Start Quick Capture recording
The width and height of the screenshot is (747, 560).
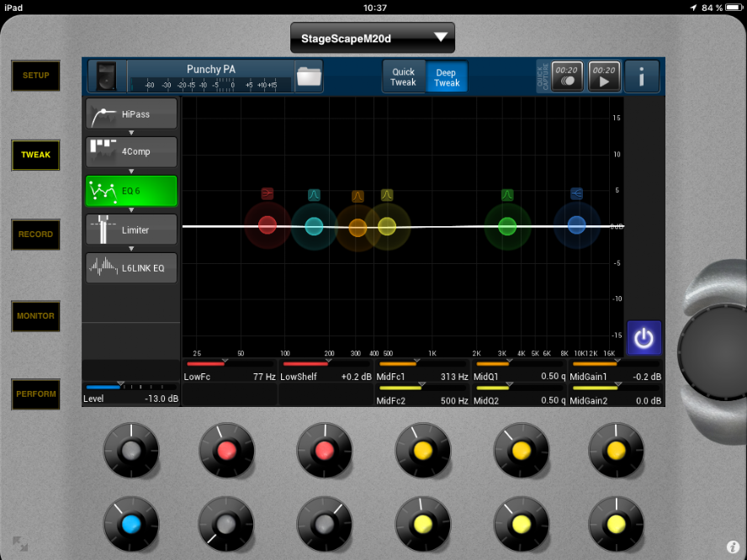click(x=566, y=77)
